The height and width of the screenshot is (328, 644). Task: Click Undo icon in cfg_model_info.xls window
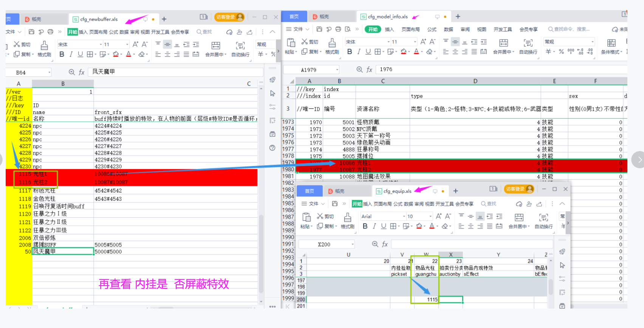(329, 29)
